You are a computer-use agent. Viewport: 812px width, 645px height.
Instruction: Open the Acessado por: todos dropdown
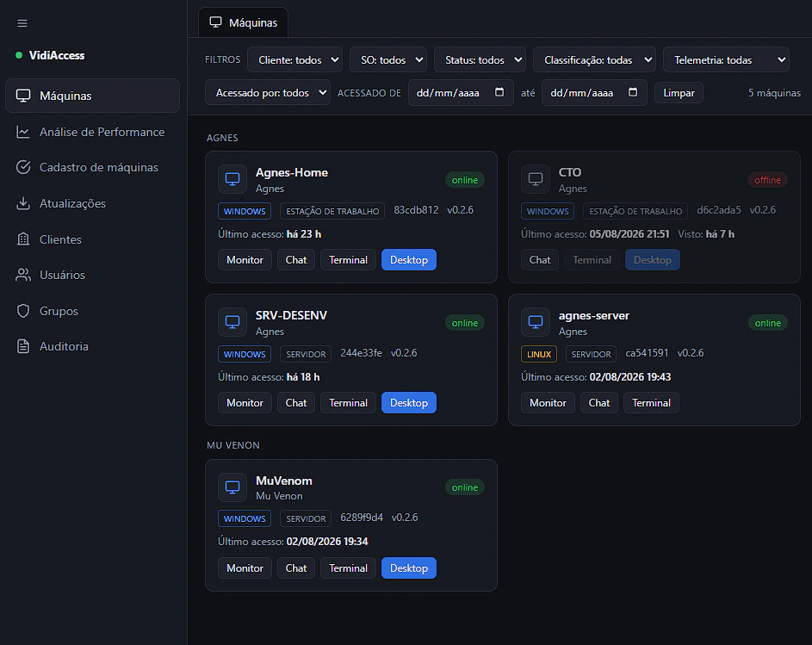coord(268,93)
